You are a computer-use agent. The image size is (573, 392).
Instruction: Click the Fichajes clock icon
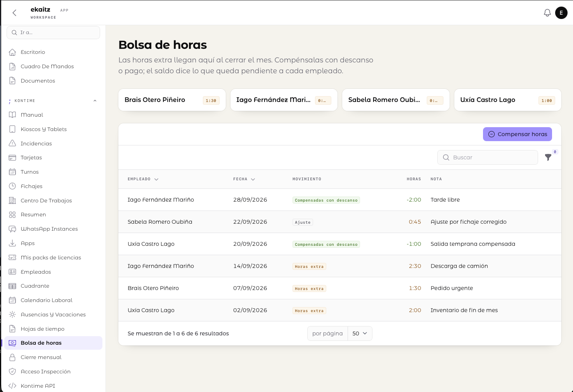click(x=12, y=186)
